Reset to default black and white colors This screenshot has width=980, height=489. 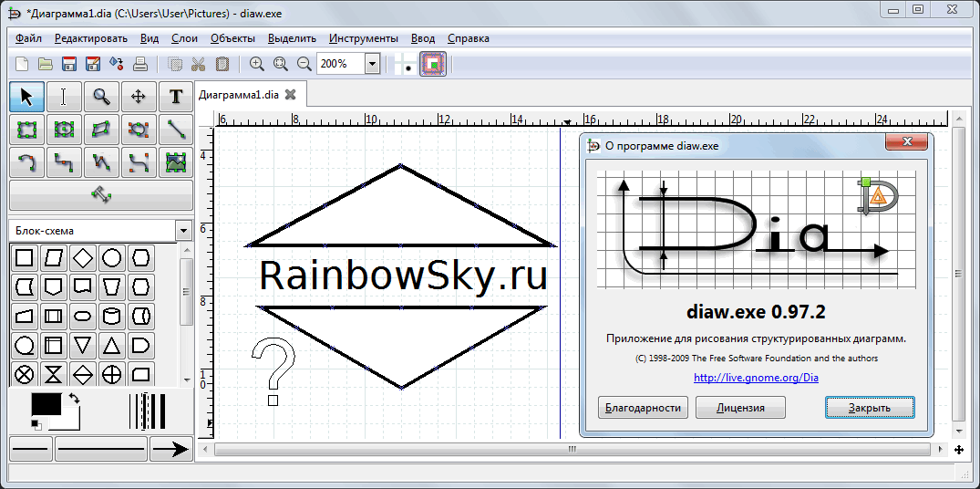[x=36, y=425]
